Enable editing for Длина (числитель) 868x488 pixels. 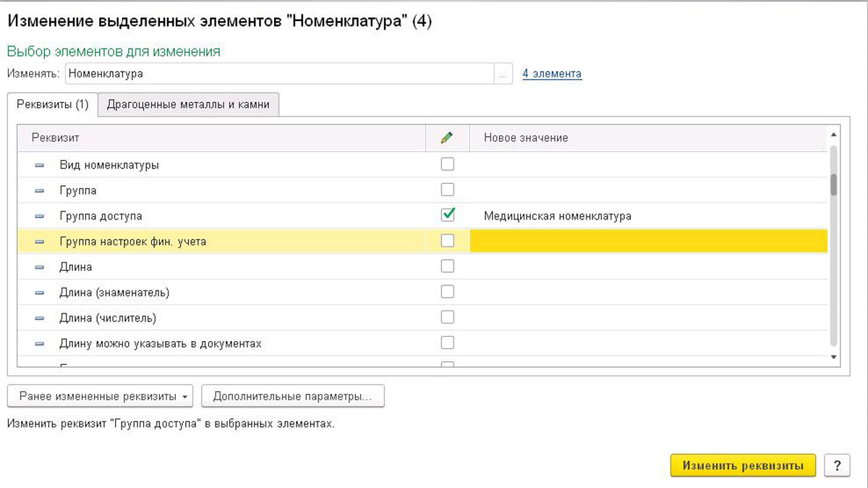pyautogui.click(x=447, y=316)
